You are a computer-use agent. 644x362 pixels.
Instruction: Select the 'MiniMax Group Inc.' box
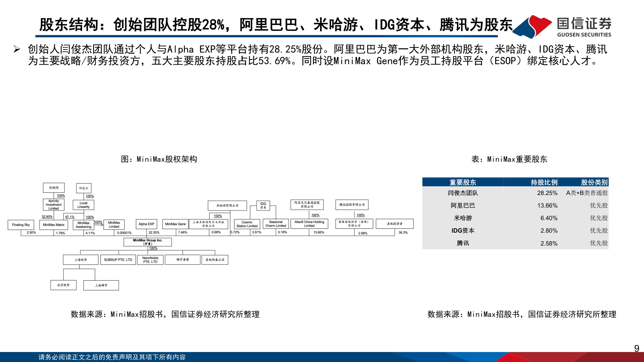point(148,242)
